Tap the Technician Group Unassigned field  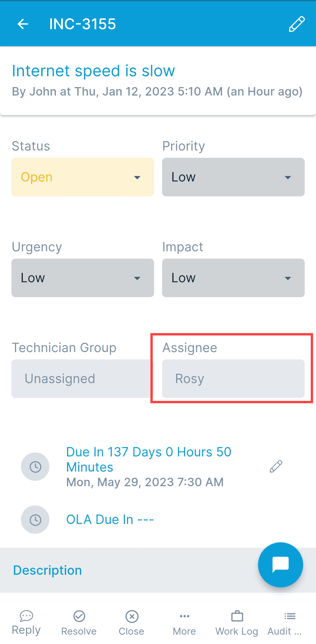click(83, 378)
